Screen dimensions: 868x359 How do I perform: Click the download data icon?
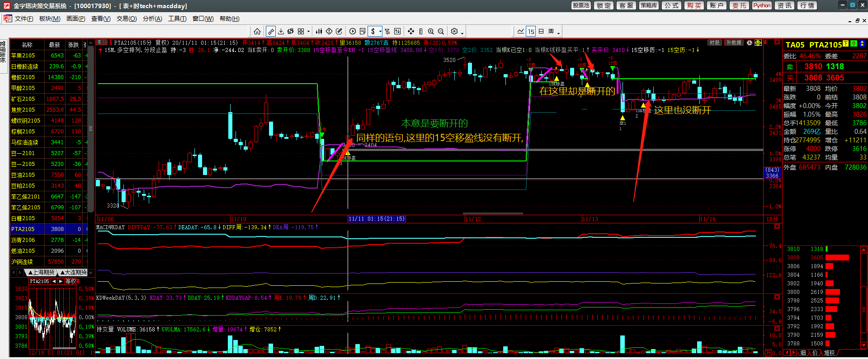point(281,31)
